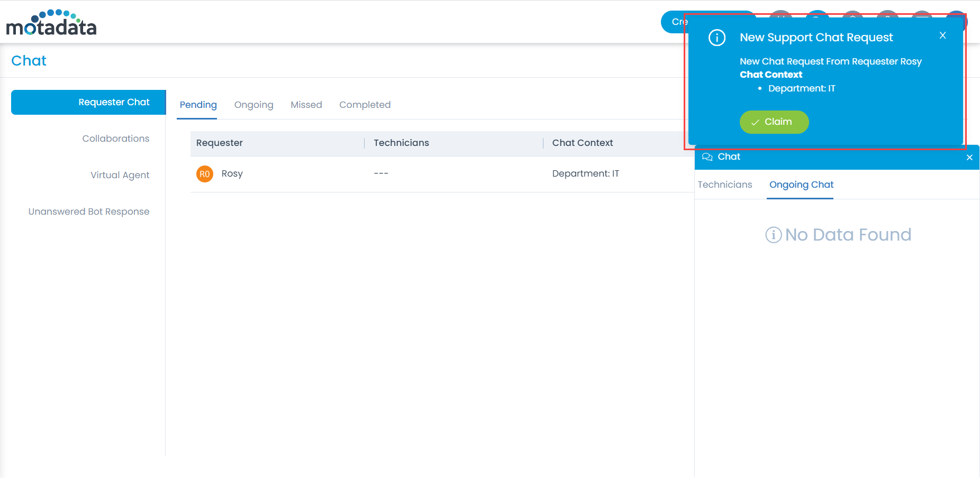Select the Pending tab
This screenshot has width=980, height=478.
pyautogui.click(x=198, y=105)
